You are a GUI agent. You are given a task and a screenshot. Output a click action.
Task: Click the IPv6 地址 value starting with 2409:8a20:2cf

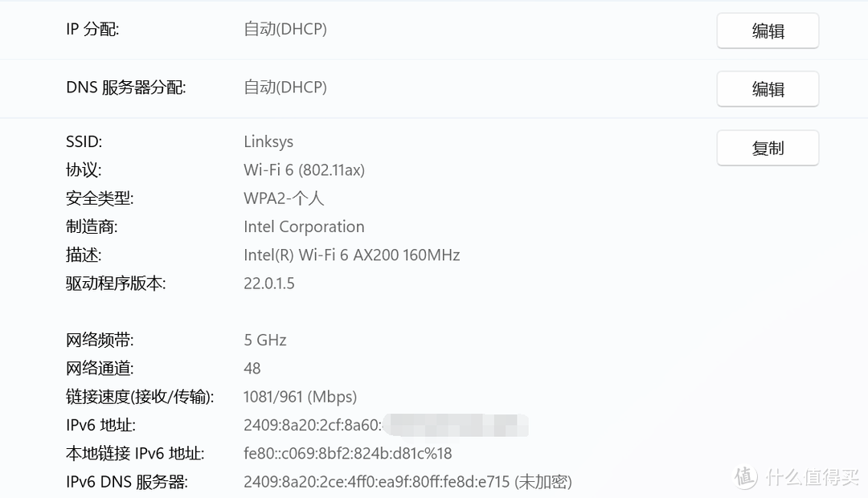coord(312,425)
